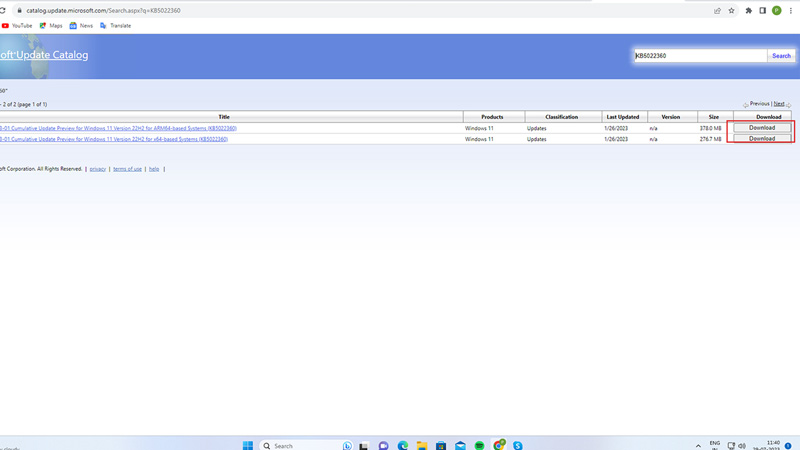
Task: Open Microsoft Store from the taskbar
Action: point(441,445)
